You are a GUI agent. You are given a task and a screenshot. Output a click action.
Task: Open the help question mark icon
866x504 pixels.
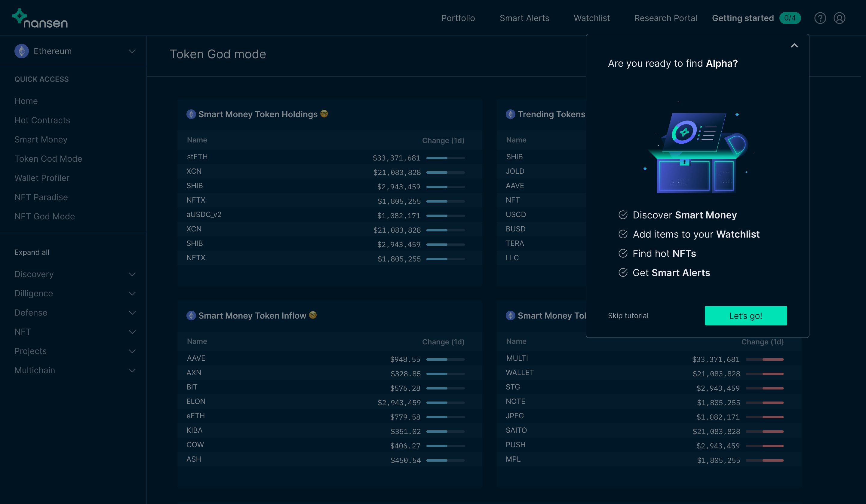click(820, 18)
